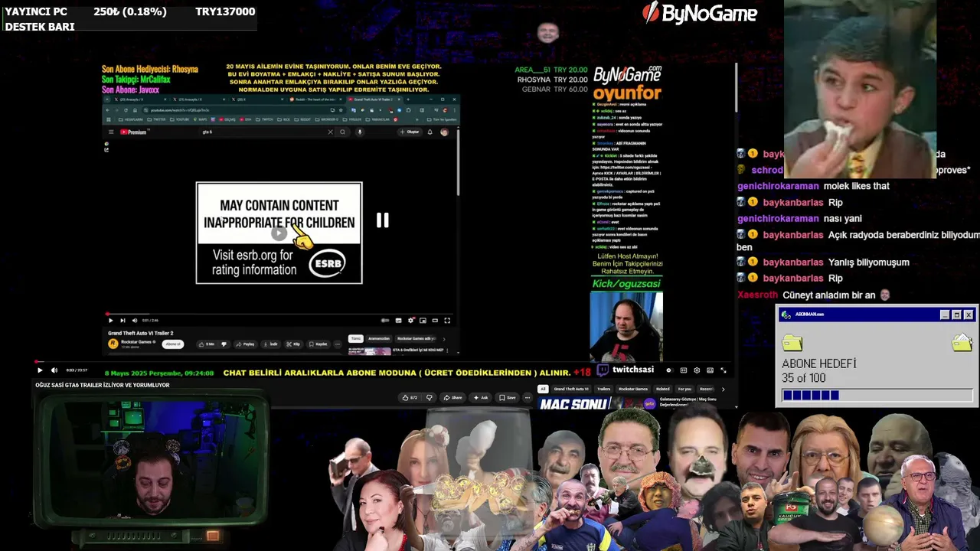Select the Related chip
980x551 pixels.
click(x=662, y=389)
